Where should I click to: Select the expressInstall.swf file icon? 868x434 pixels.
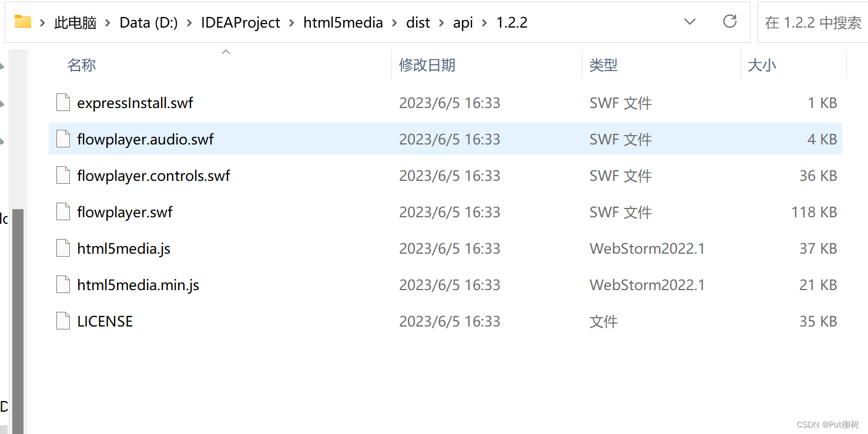(62, 102)
